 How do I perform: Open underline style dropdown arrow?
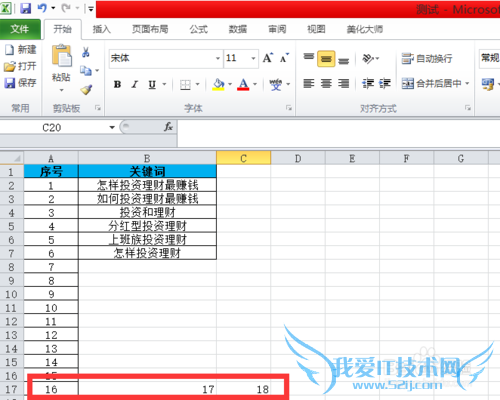click(x=164, y=84)
